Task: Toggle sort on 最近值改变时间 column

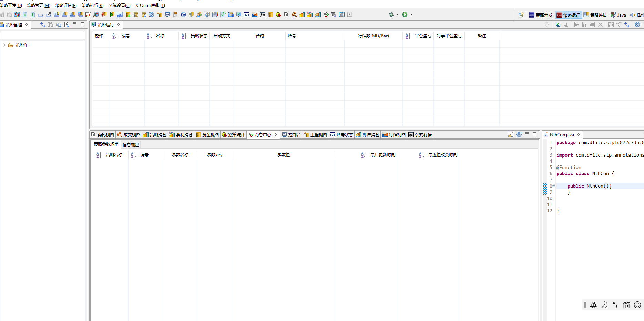Action: (x=421, y=155)
